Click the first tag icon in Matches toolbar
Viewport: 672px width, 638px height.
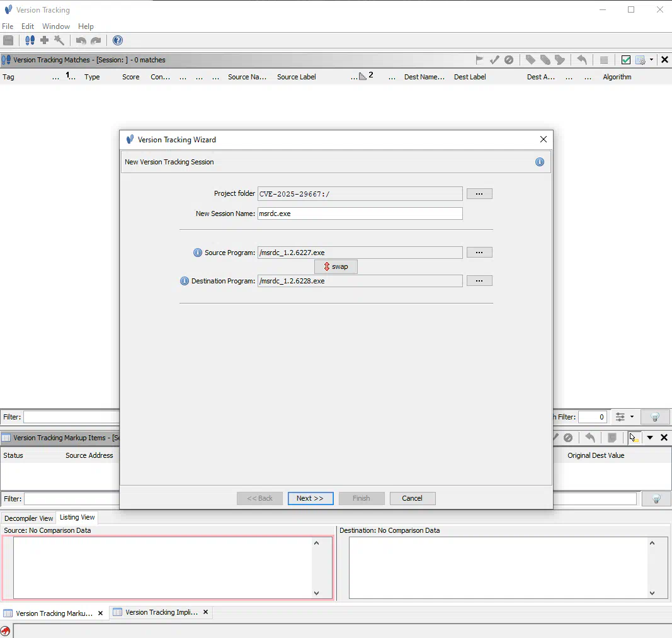[x=530, y=60]
